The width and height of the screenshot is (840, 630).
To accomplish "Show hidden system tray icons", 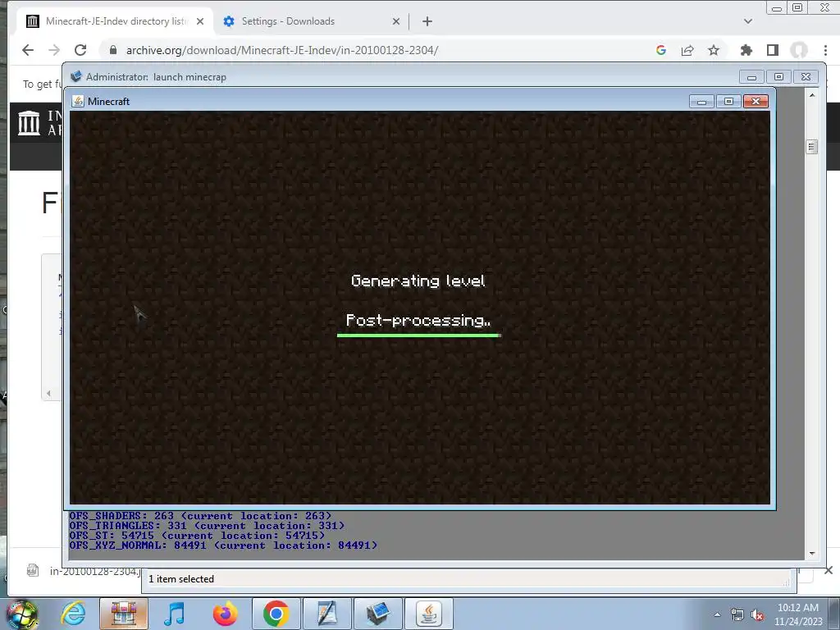I will pyautogui.click(x=717, y=614).
